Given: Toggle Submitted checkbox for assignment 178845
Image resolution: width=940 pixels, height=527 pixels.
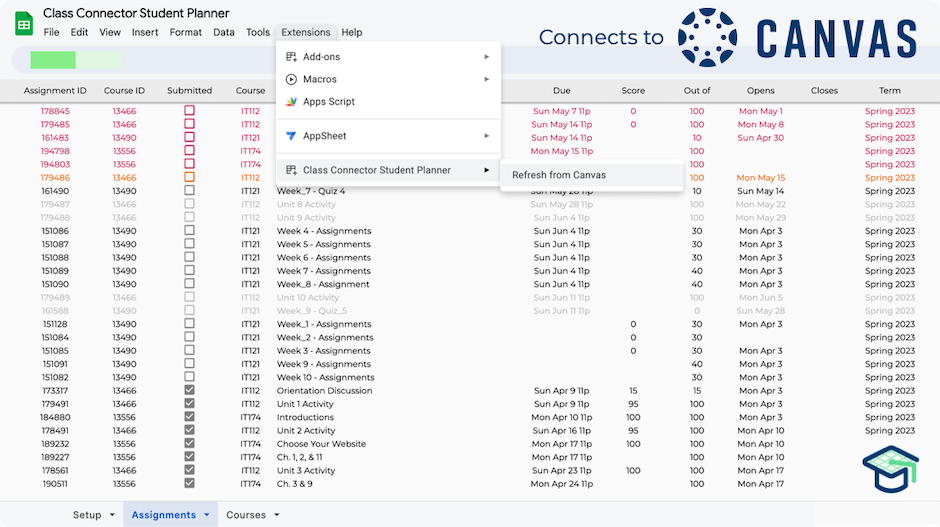Looking at the screenshot, I should 189,110.
